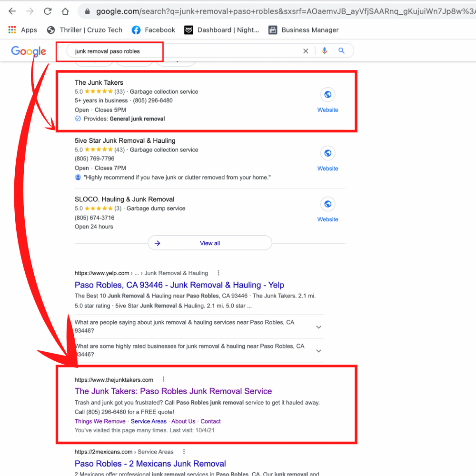Screen dimensions: 476x476
Task: Go to browser home page icon
Action: pos(65,11)
